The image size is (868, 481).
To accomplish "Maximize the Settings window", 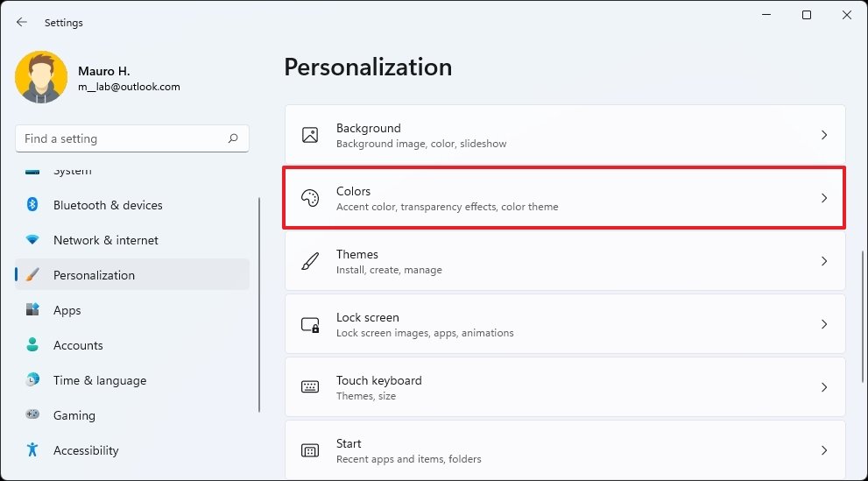I will click(807, 15).
